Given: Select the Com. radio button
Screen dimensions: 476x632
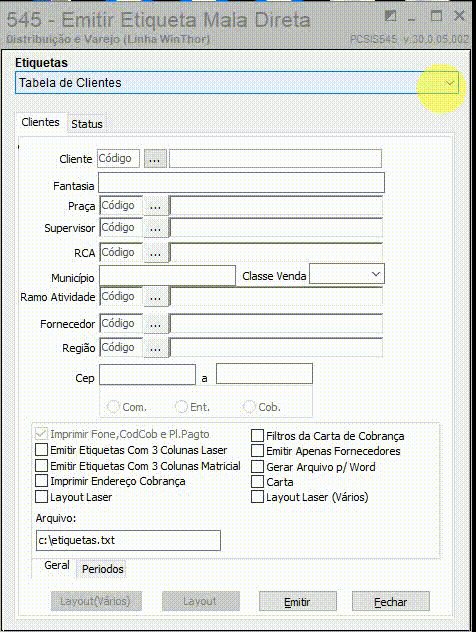Looking at the screenshot, I should (x=113, y=407).
